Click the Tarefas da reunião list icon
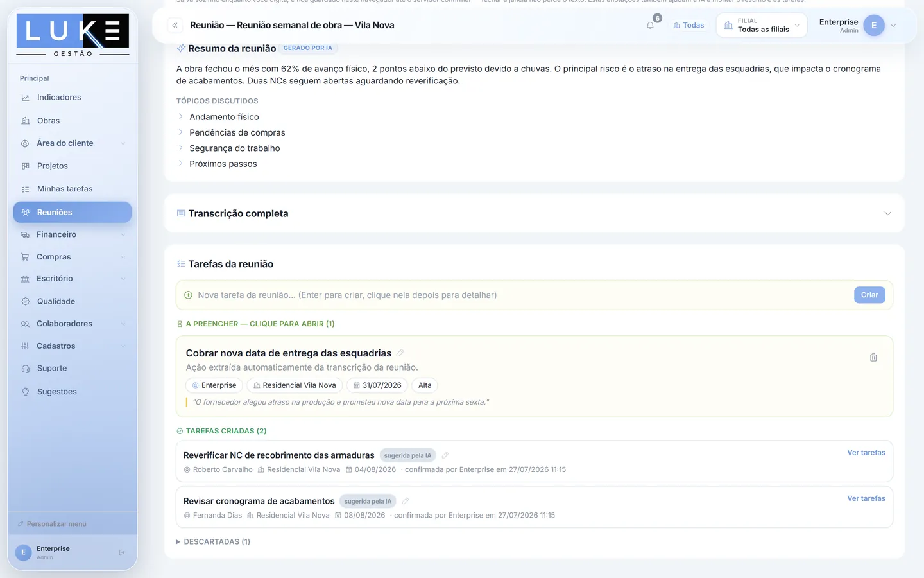924x578 pixels. click(181, 264)
